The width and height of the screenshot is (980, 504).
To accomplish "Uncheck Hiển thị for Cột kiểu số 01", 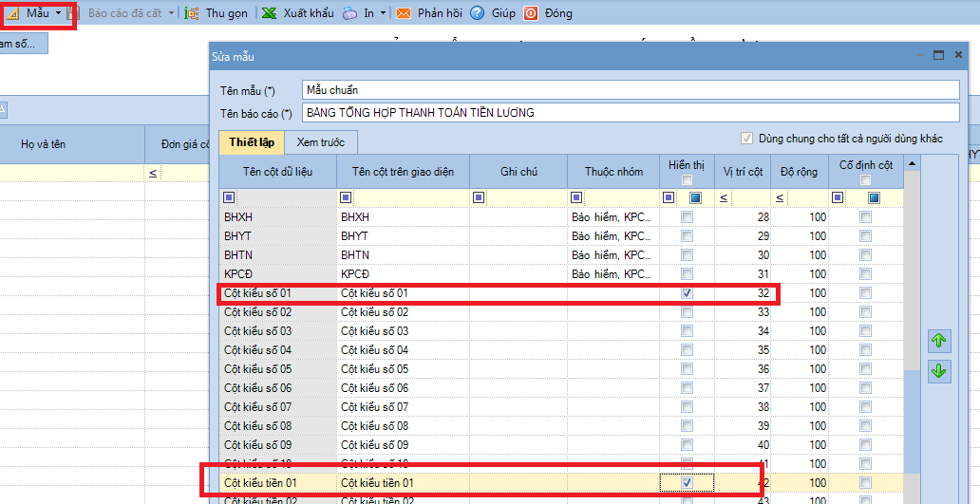I will tap(687, 293).
